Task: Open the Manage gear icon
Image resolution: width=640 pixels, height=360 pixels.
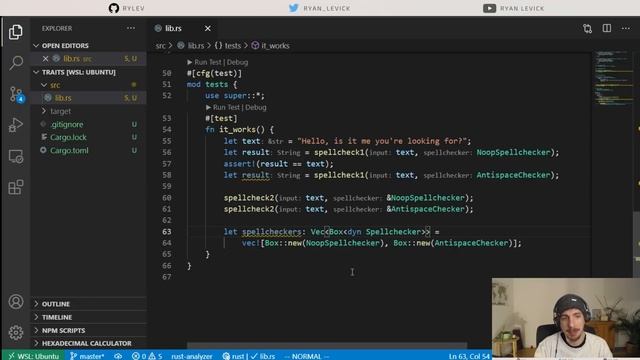Action: coord(16,332)
